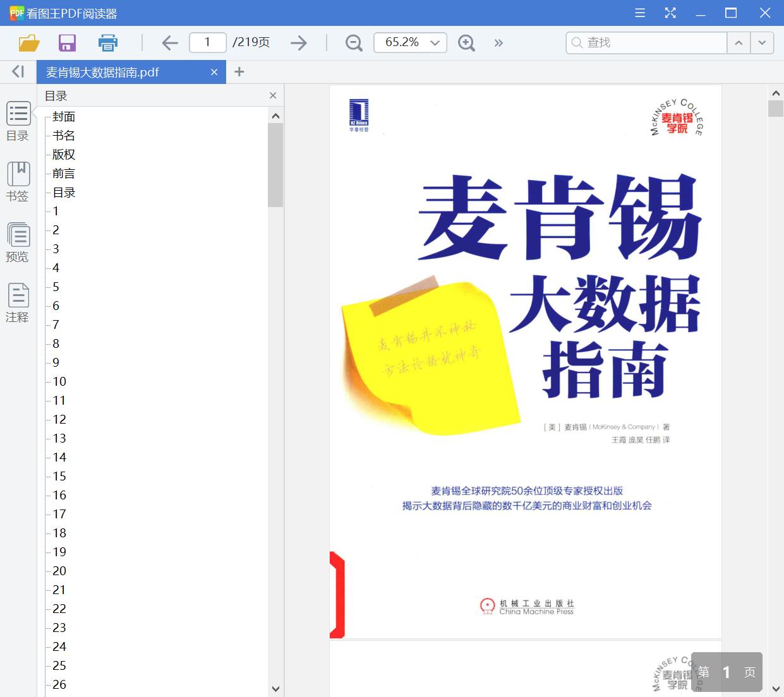Collapse the sidebar with the left chevron
This screenshot has width=784, height=697.
point(17,71)
